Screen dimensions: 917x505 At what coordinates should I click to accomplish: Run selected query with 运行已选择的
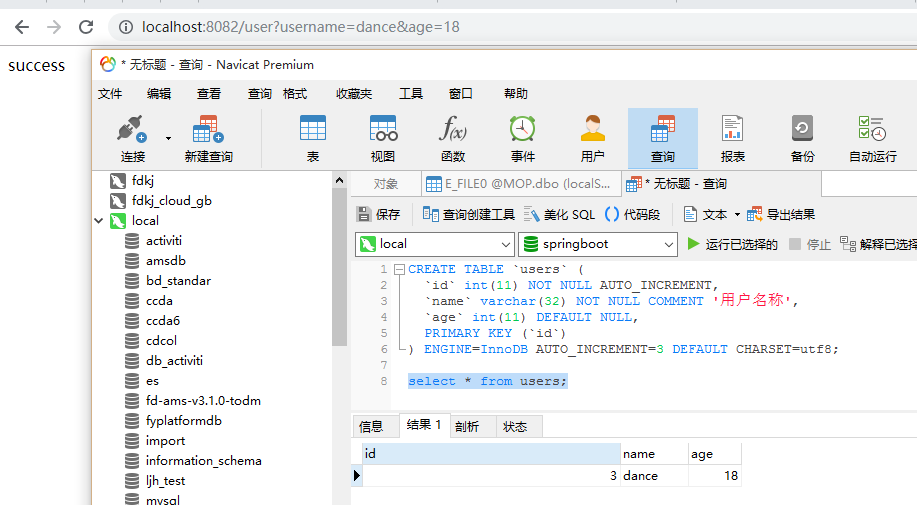[732, 244]
